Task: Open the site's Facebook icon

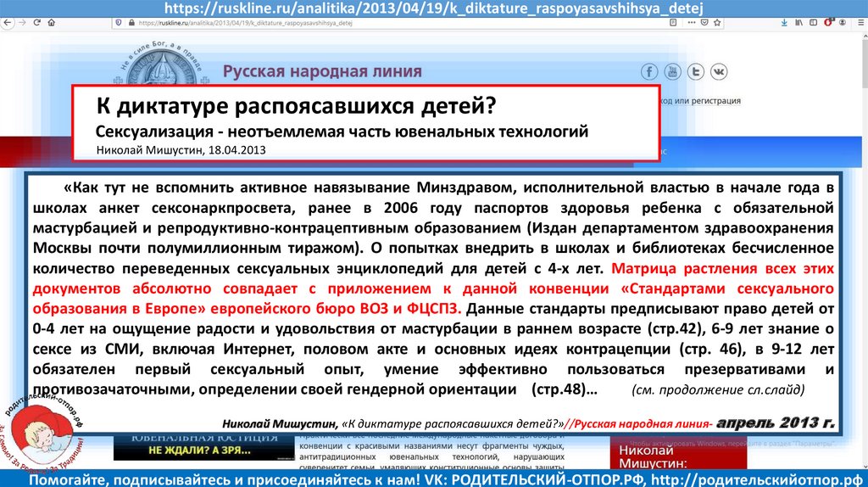Action: pos(649,71)
